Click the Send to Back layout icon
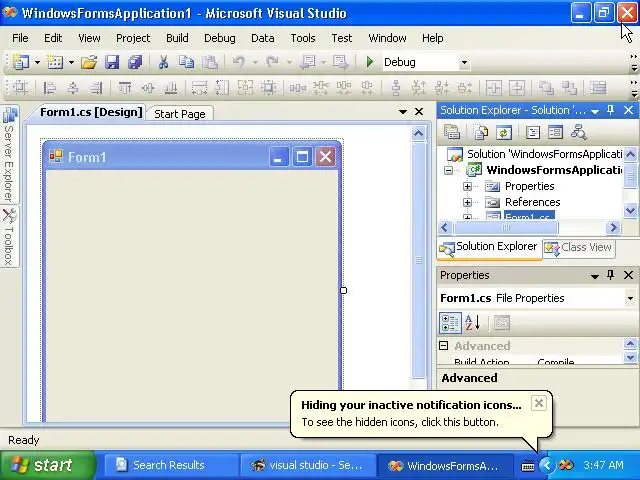The image size is (640, 480). pos(569,88)
